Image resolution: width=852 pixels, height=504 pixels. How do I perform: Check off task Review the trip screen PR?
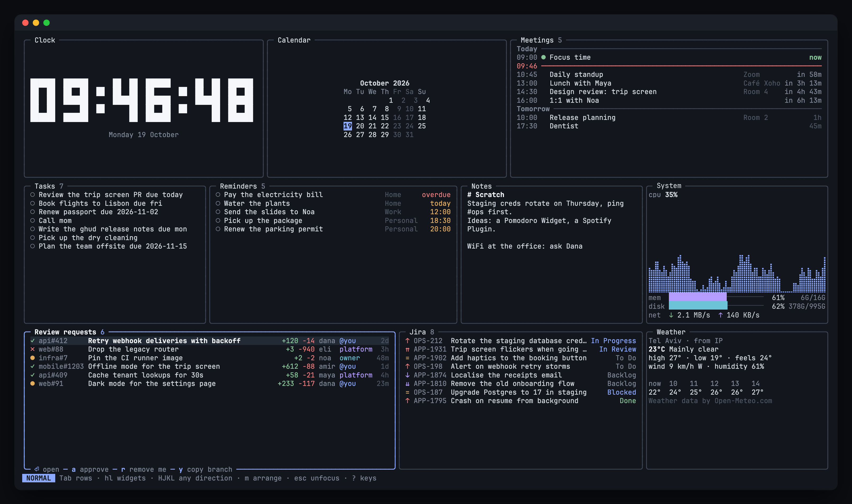33,195
